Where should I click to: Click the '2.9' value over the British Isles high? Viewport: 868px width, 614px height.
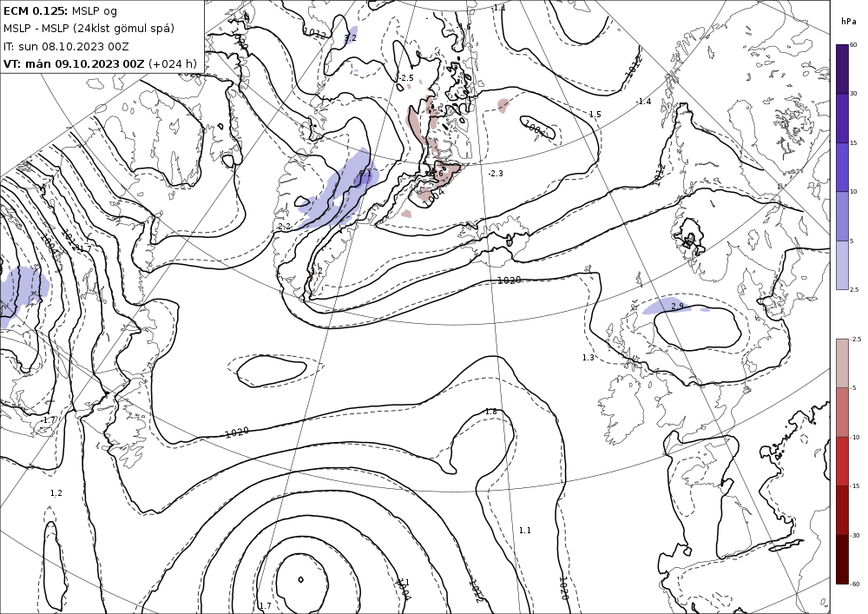point(677,307)
